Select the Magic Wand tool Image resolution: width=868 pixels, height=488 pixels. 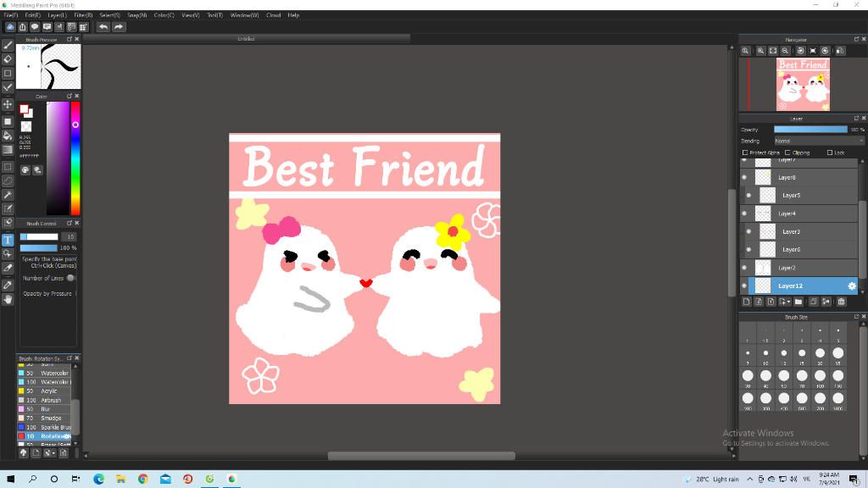(8, 195)
